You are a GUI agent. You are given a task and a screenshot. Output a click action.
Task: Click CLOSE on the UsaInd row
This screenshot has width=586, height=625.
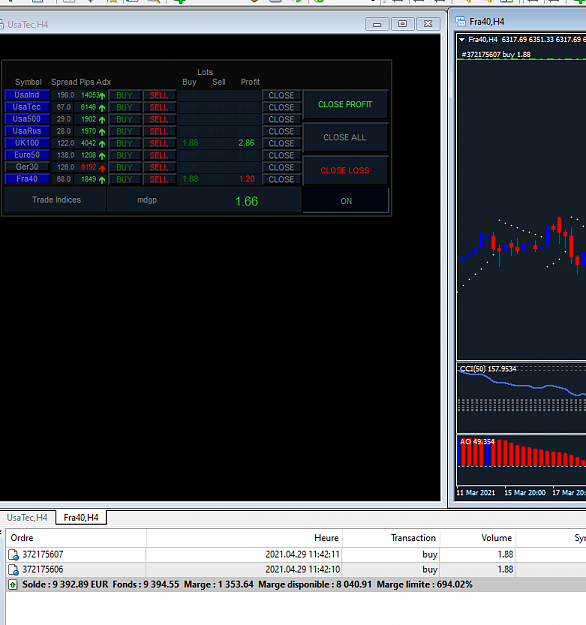[x=281, y=95]
